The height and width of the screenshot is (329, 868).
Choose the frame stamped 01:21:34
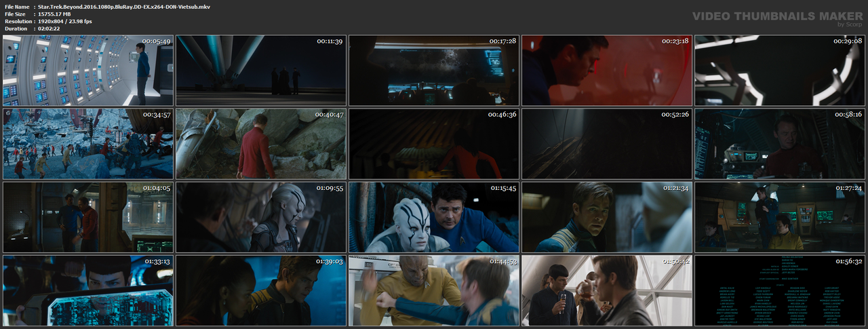607,217
